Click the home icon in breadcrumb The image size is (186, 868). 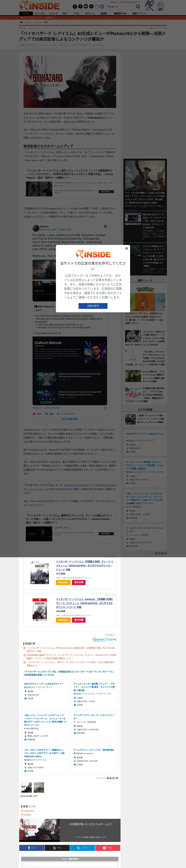pos(21,22)
